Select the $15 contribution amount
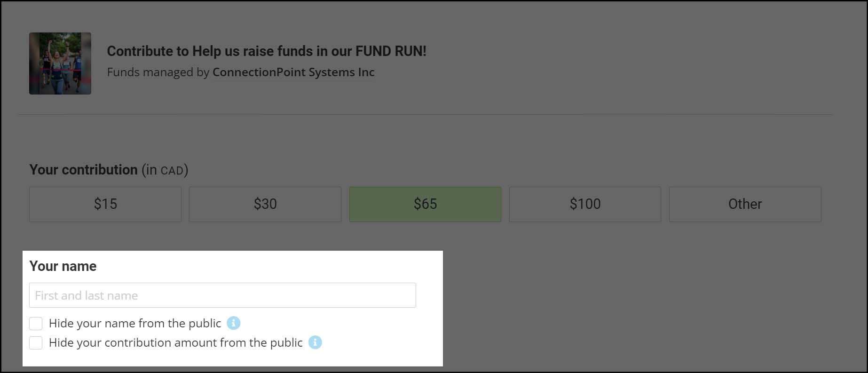The image size is (868, 373). [105, 204]
